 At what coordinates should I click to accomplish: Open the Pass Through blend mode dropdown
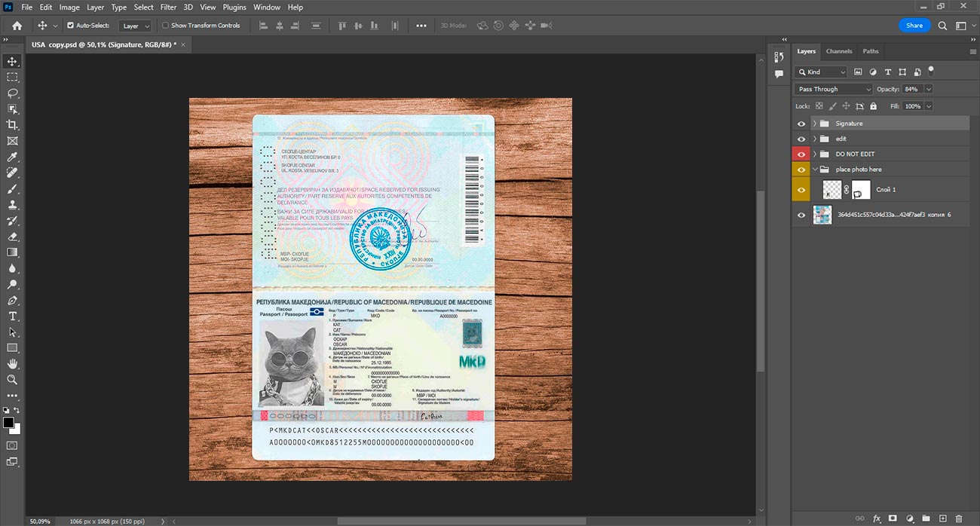point(834,89)
